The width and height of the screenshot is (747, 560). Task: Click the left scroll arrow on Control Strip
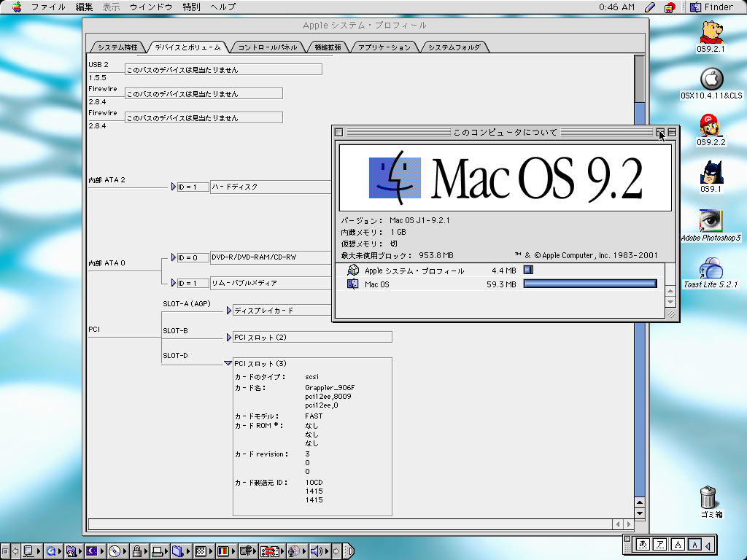click(x=15, y=551)
